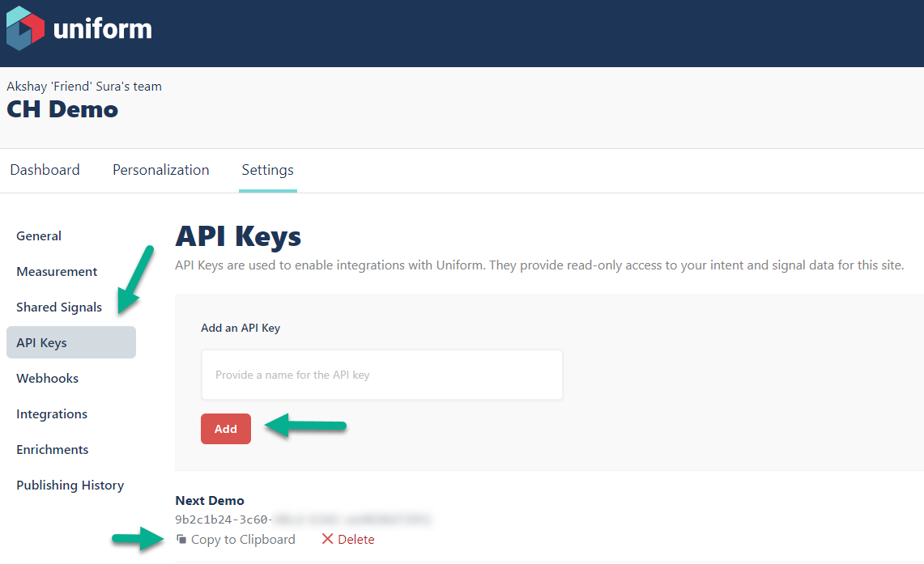The image size is (924, 564).
Task: Click the Next Demo key name
Action: [210, 500]
